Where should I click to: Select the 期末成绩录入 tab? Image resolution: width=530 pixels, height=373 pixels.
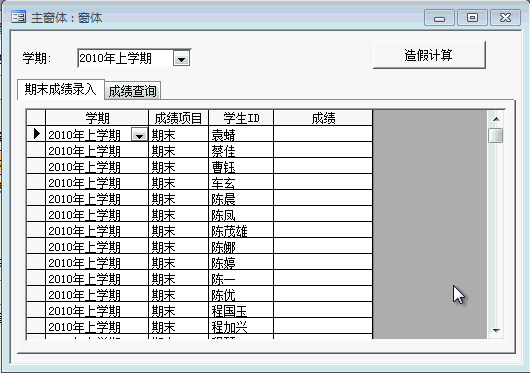pos(61,90)
